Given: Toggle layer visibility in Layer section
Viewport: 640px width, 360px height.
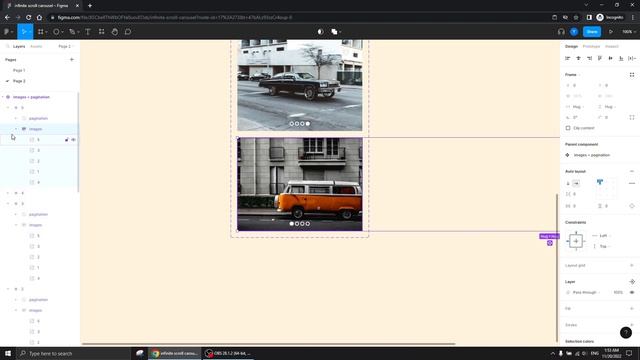Looking at the screenshot, I should pos(632,292).
